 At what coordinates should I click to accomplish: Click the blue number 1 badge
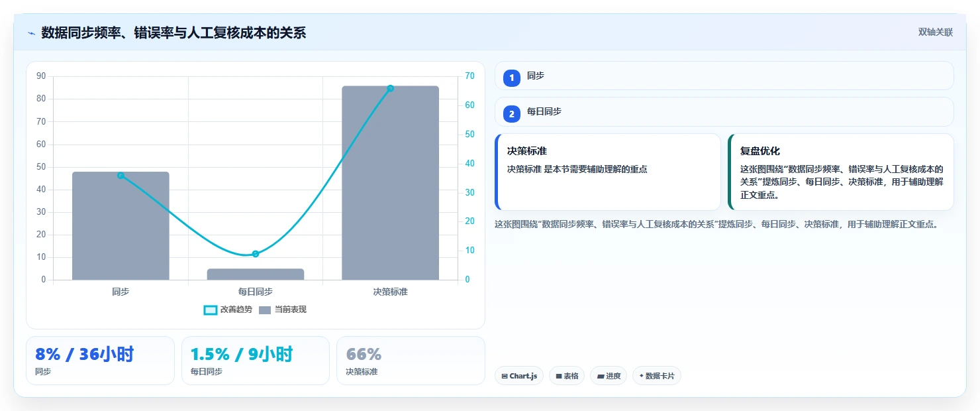511,78
